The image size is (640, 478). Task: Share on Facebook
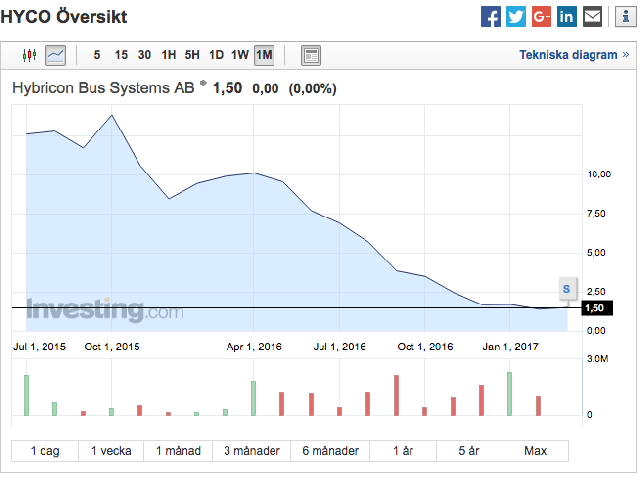point(491,17)
